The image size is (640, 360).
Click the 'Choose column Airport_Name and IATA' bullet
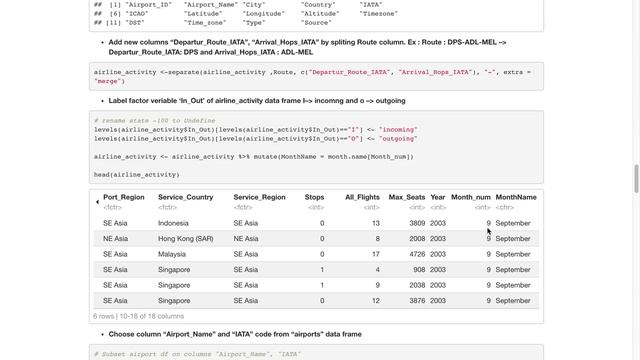coord(235,334)
